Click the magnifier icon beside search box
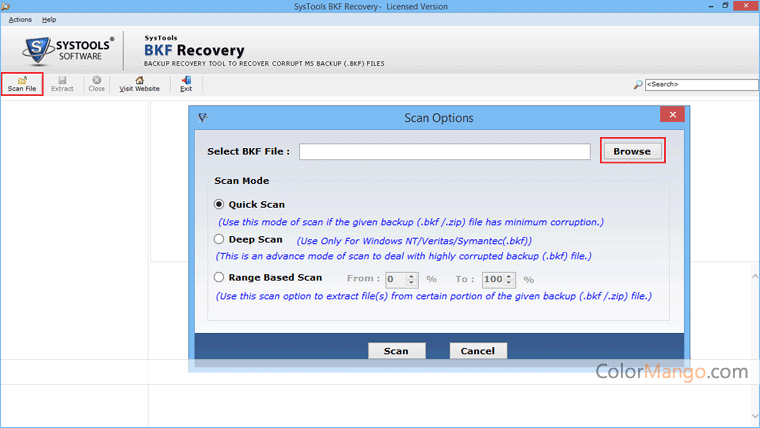The height and width of the screenshot is (428, 760). pyautogui.click(x=638, y=85)
